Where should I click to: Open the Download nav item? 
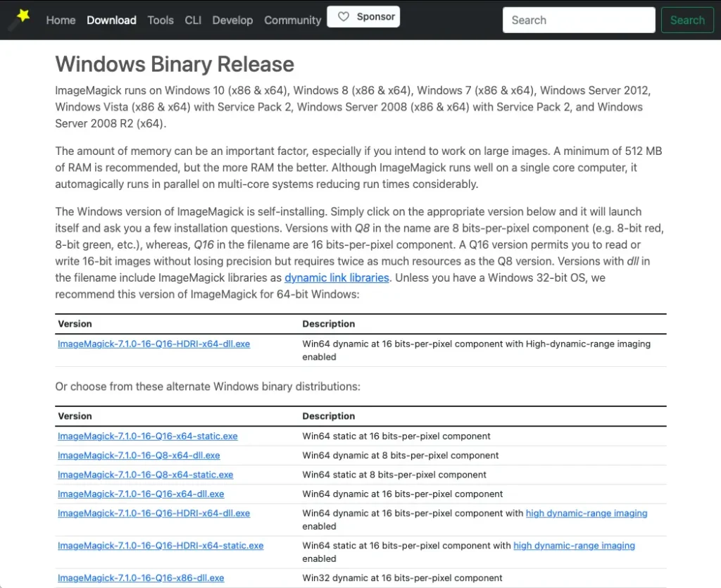coord(111,20)
